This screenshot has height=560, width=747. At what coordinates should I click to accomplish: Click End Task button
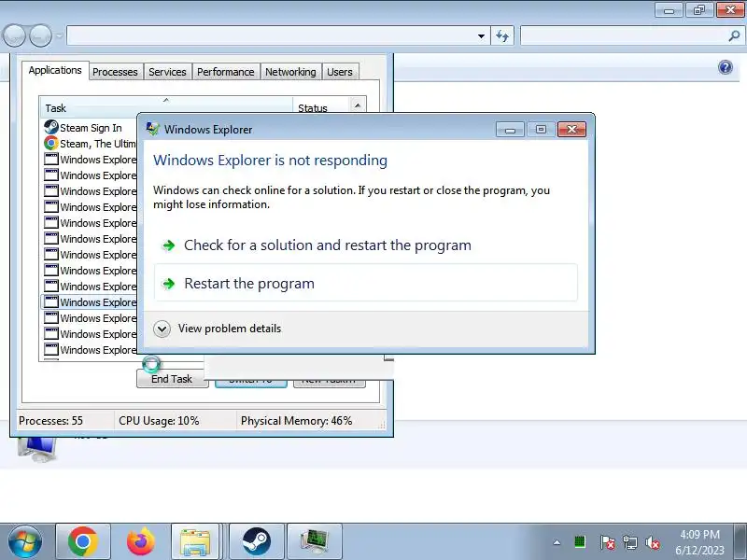[172, 379]
